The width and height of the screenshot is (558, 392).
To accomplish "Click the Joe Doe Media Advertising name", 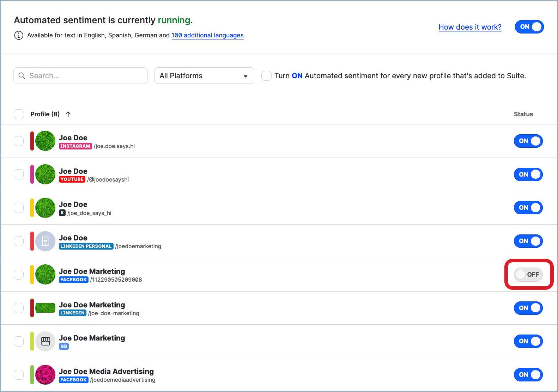I will coord(107,372).
